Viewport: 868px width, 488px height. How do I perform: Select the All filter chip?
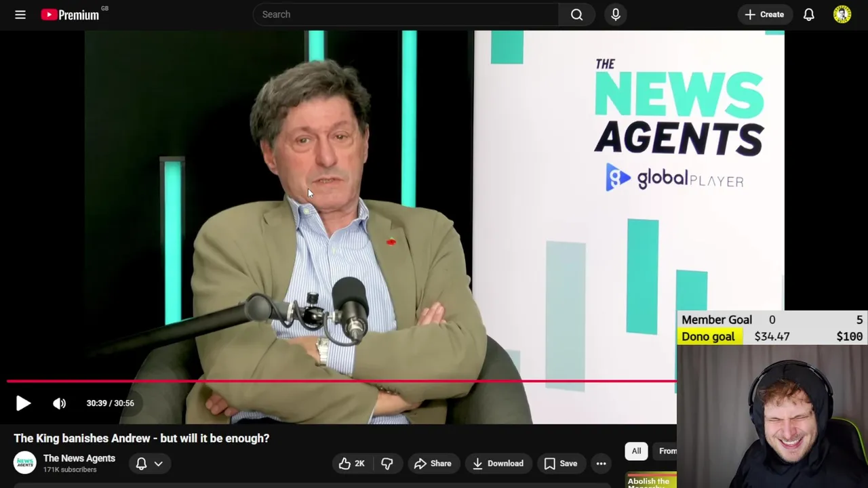pos(636,451)
